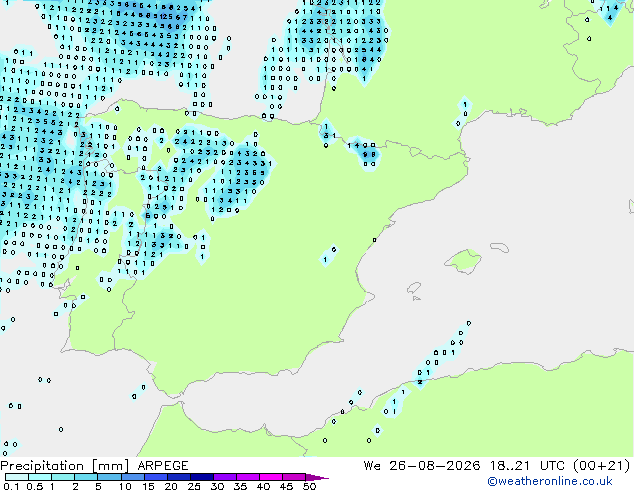Select the 35–40 mm purple legend swatch
Viewport: 634px width, 490px height.
click(247, 477)
